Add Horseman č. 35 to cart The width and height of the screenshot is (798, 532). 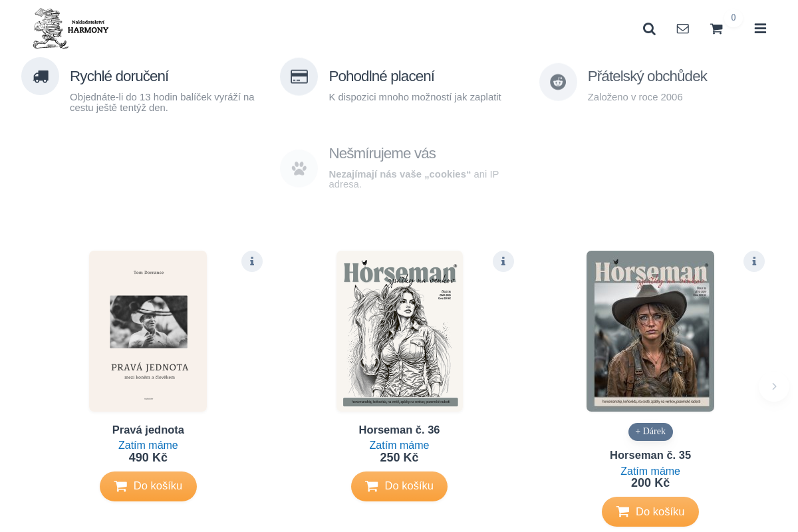pos(650,511)
